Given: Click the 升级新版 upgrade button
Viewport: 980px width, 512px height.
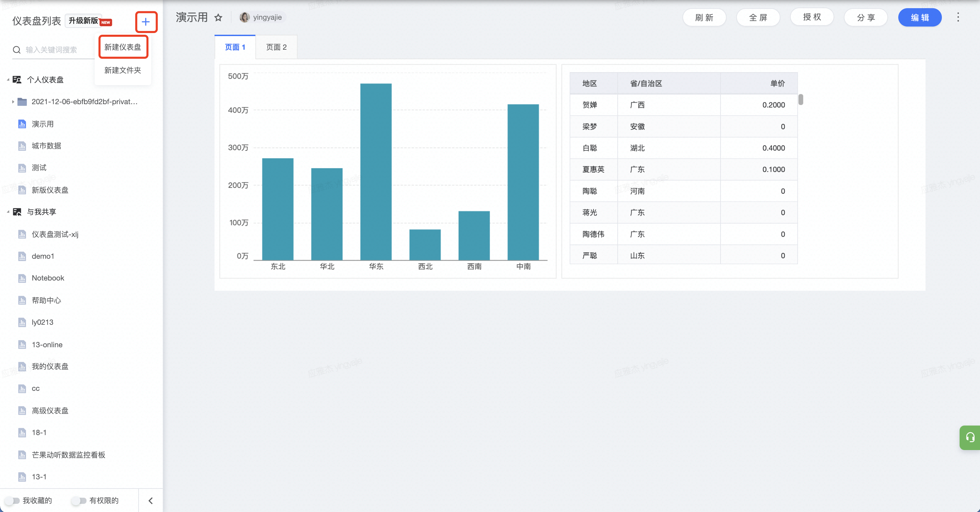Looking at the screenshot, I should (x=83, y=21).
